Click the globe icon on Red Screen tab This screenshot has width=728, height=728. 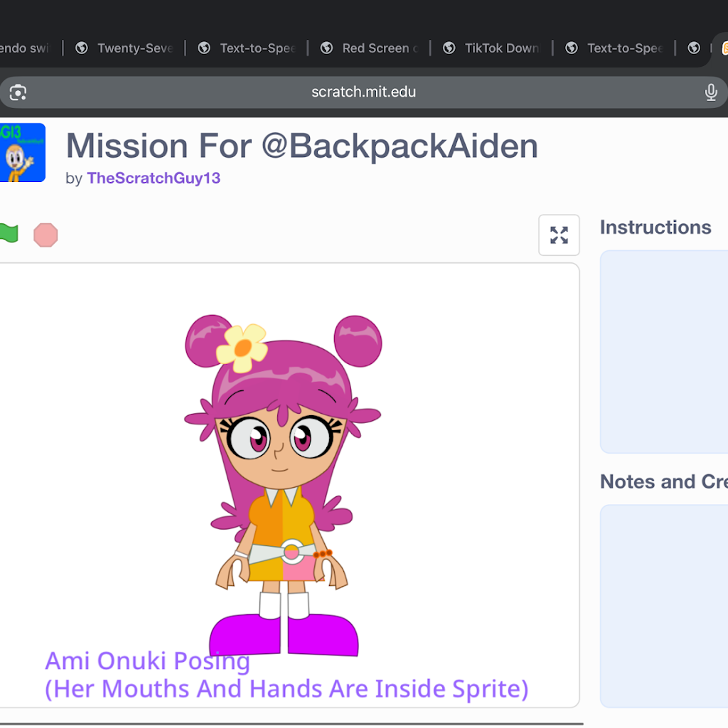(327, 48)
